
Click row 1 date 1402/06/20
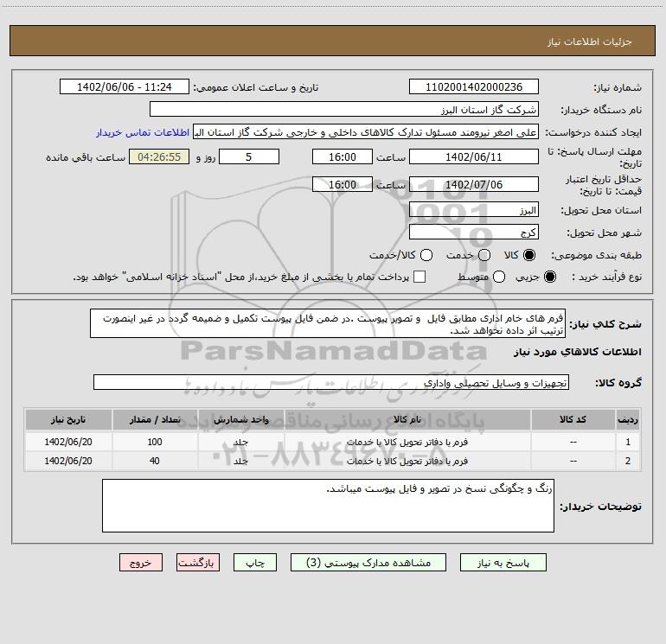point(68,442)
